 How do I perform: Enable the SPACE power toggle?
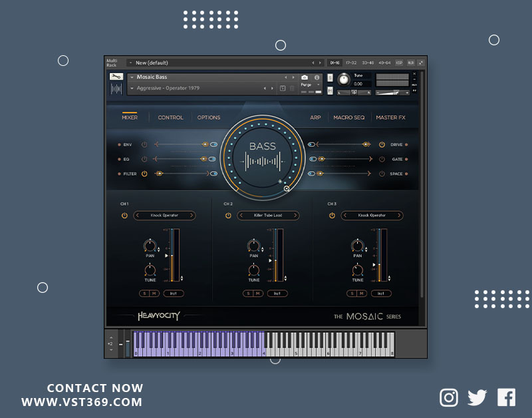tap(382, 174)
